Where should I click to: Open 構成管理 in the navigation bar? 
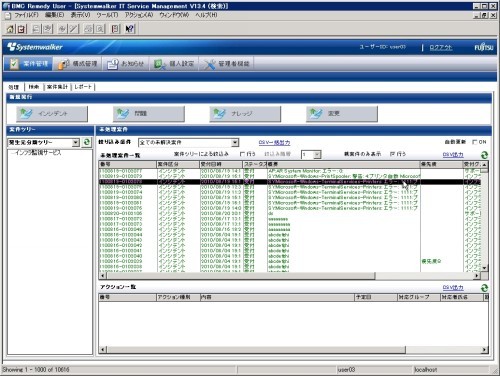pyautogui.click(x=77, y=64)
